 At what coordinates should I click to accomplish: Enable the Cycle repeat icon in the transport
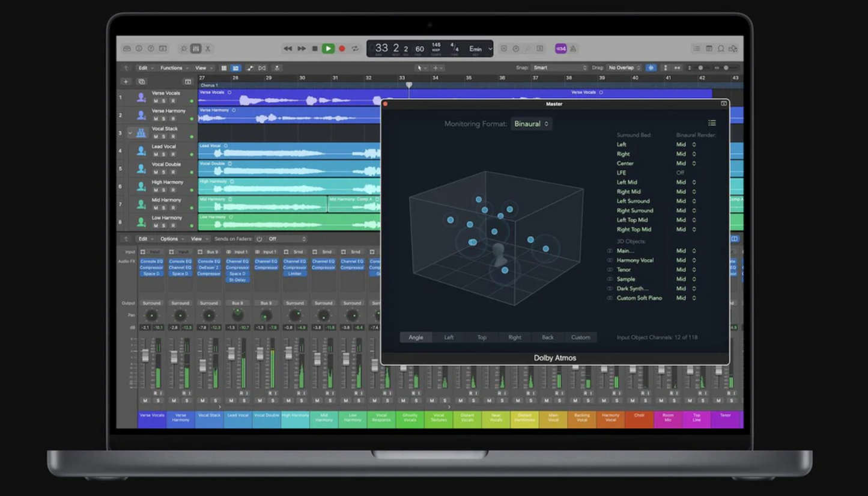pyautogui.click(x=355, y=48)
